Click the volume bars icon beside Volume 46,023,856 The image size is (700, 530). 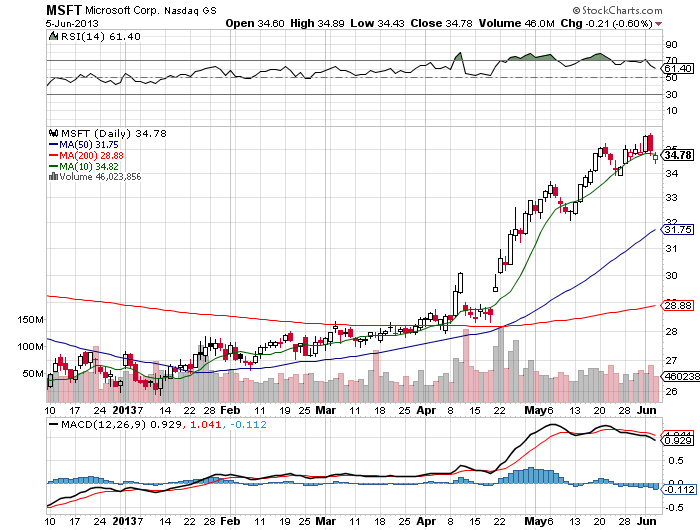pyautogui.click(x=53, y=176)
